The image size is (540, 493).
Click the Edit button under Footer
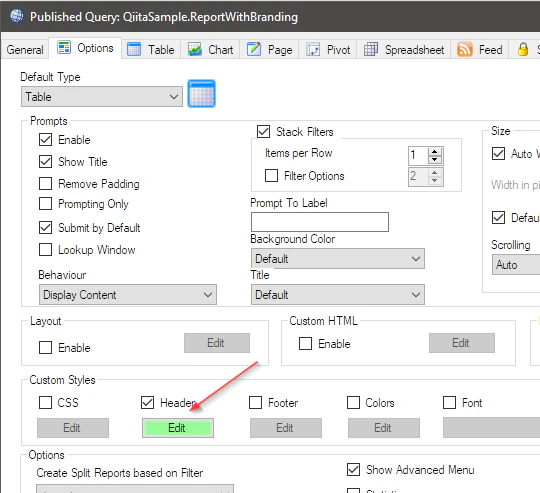(286, 428)
